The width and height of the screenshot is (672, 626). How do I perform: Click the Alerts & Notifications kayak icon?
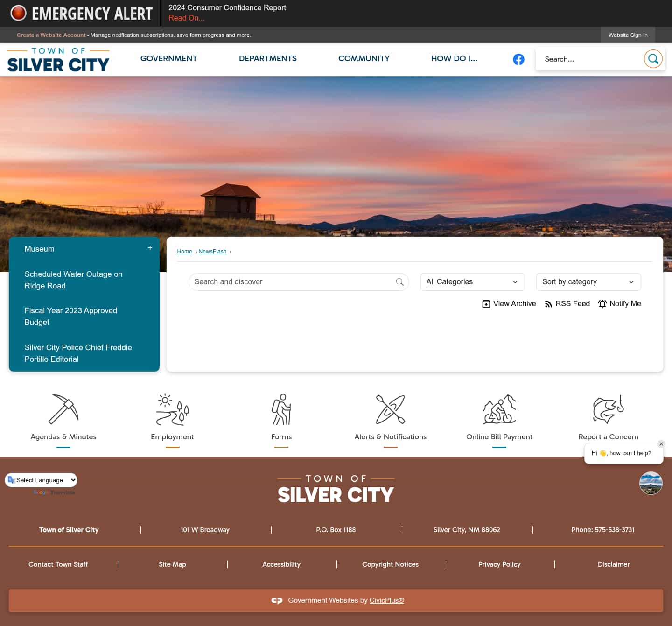click(390, 410)
